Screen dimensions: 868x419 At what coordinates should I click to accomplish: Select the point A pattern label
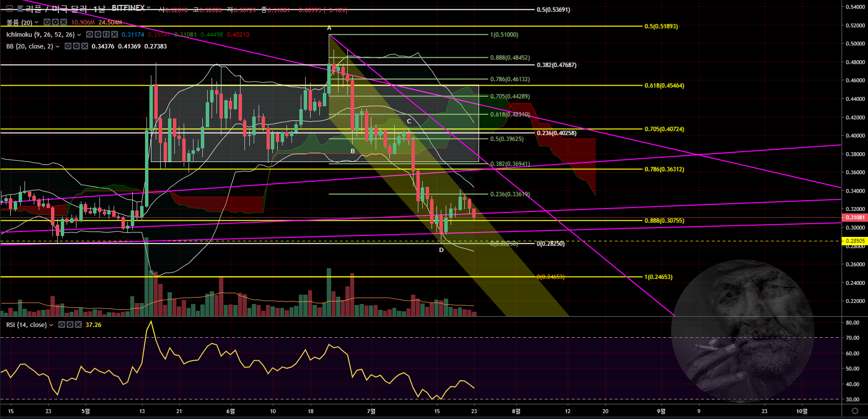pyautogui.click(x=329, y=28)
